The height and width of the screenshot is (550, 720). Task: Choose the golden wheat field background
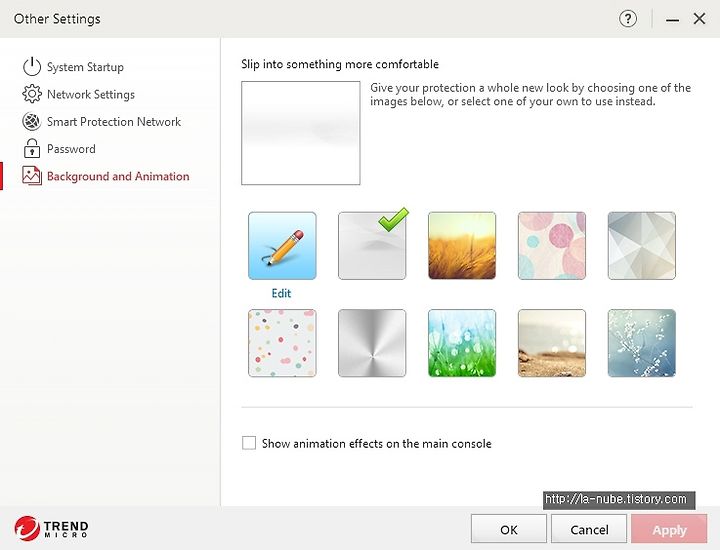[462, 246]
